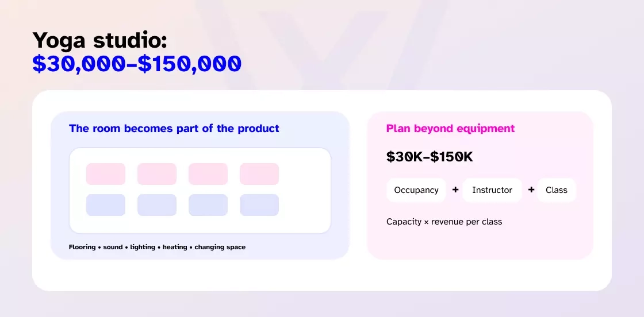Select the Instructor pill
This screenshot has height=317, width=644.
492,190
